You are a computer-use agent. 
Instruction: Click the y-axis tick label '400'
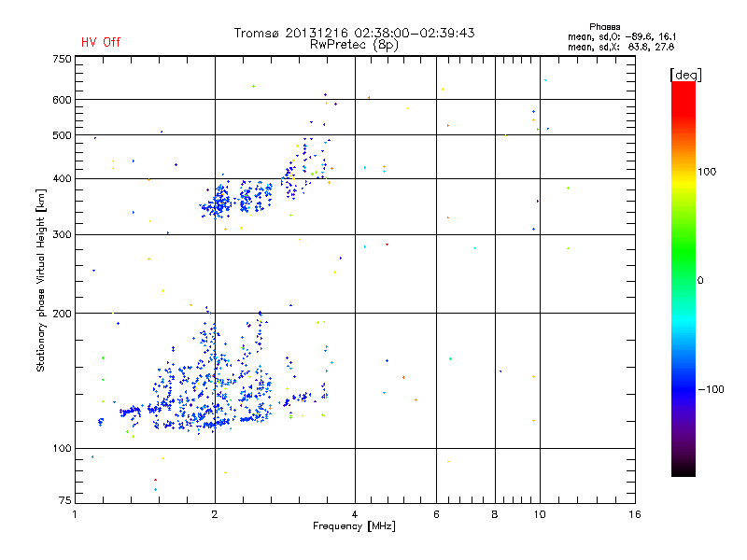62,178
